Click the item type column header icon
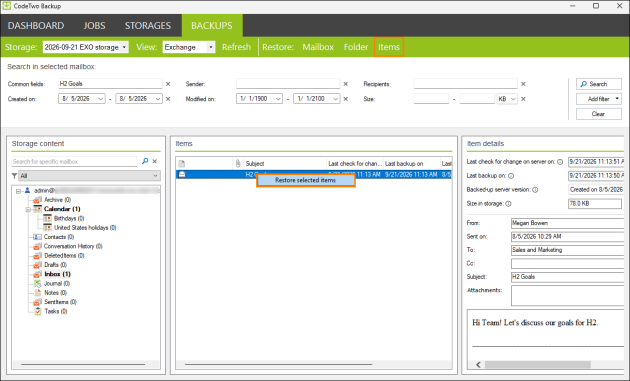Screen dimensions: 630x381 [x=182, y=164]
